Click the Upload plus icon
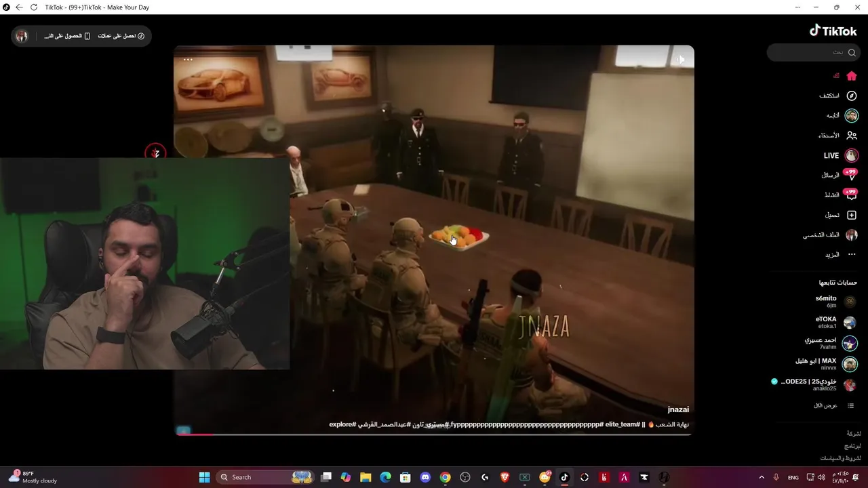 [x=852, y=215]
